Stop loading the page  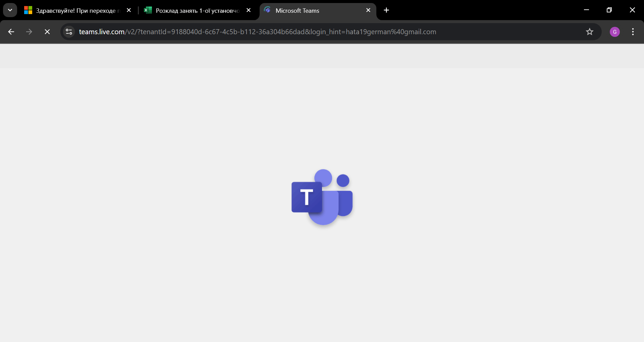(47, 32)
